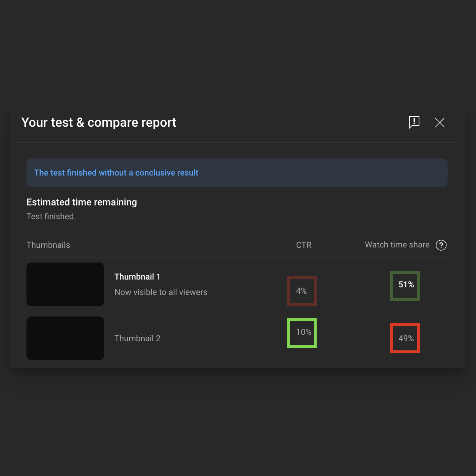Image resolution: width=476 pixels, height=476 pixels.
Task: Click the 'Your test & compare report' title
Action: point(99,123)
